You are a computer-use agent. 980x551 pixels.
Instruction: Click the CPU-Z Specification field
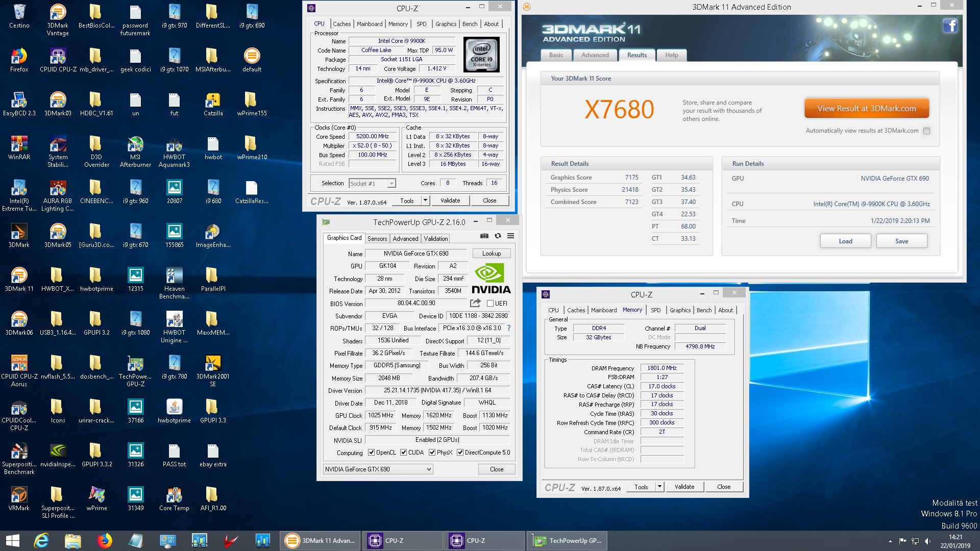[x=426, y=81]
